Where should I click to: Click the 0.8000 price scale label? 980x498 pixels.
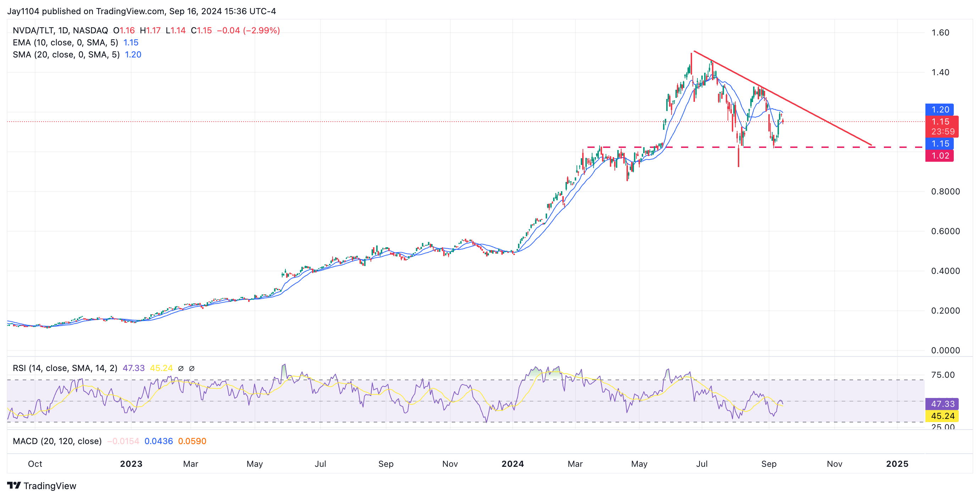(x=945, y=192)
